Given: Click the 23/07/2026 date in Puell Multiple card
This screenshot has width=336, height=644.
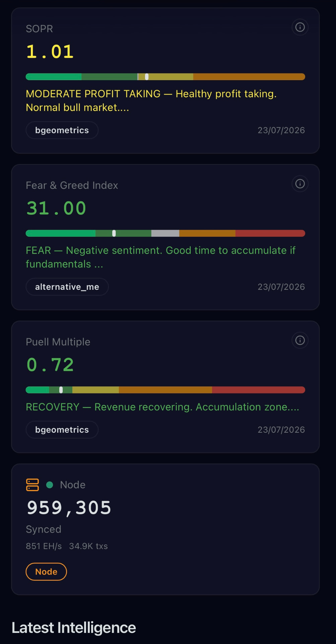Looking at the screenshot, I should [x=281, y=430].
